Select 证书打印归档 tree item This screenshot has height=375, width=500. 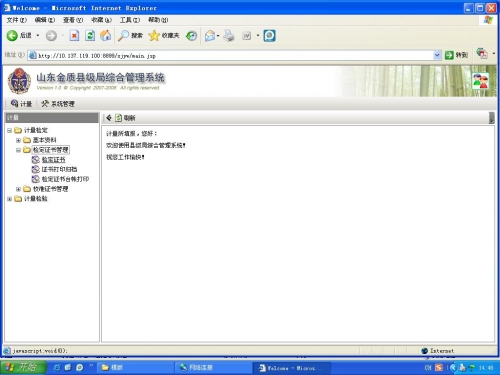59,169
